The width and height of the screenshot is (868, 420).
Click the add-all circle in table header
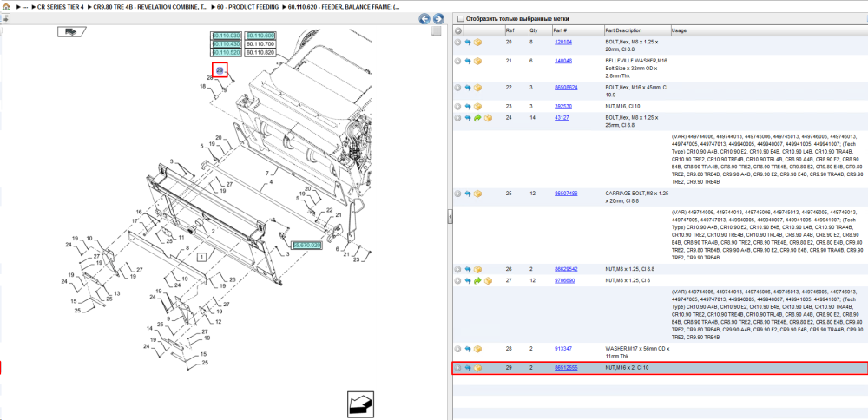point(458,30)
